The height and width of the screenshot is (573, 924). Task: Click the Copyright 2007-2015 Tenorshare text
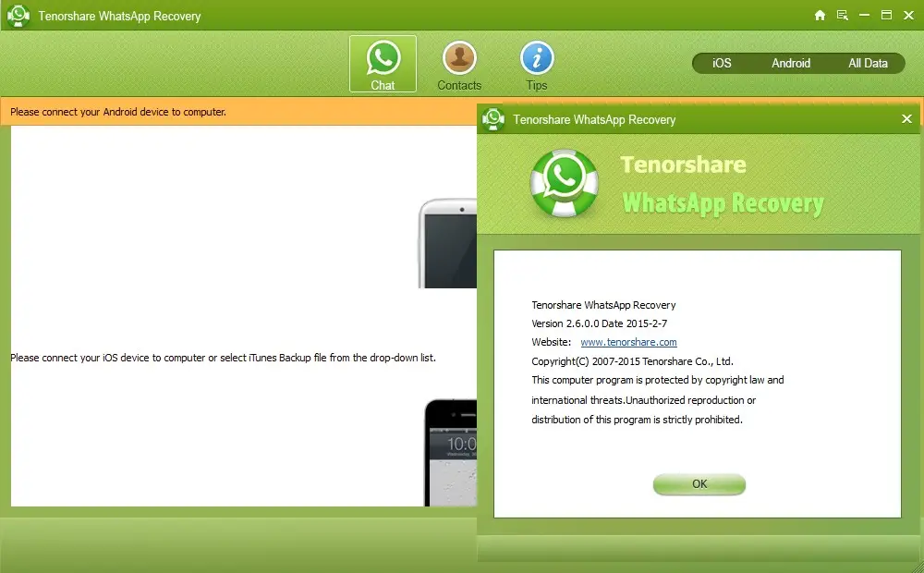[632, 361]
